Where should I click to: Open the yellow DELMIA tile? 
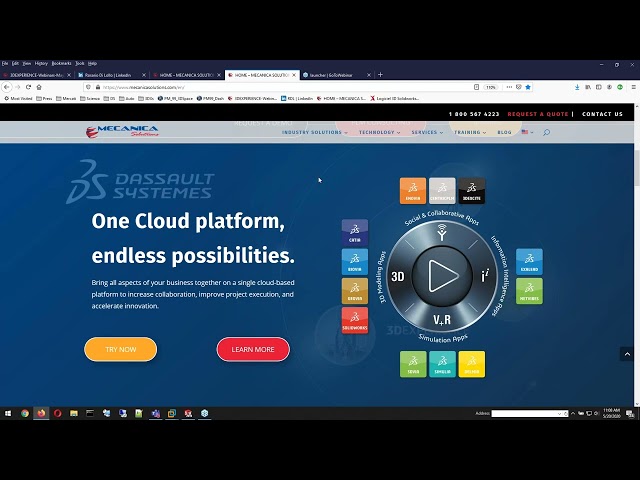(472, 364)
